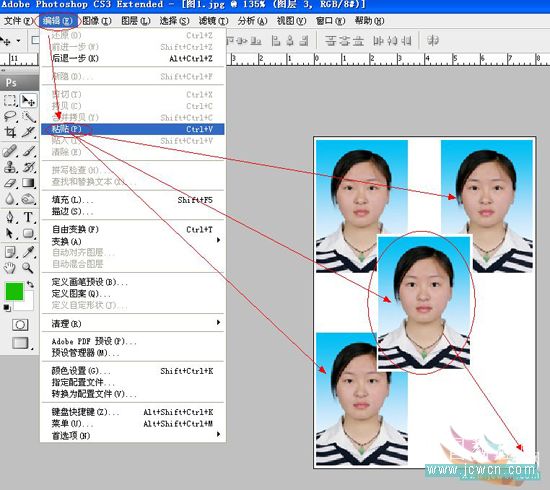Screen dimensions: 550x490
Task: Choose 后退一步 (K) step backward
Action: tap(133, 58)
